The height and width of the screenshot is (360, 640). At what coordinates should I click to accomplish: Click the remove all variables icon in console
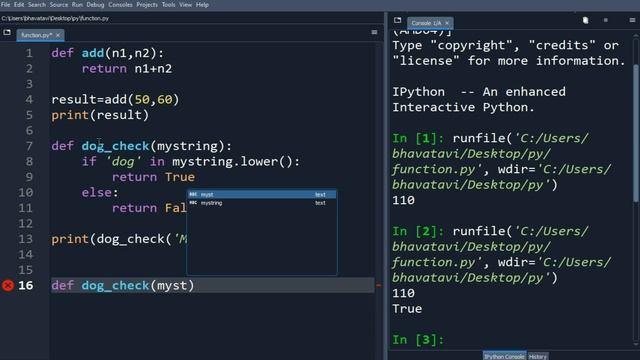pos(585,20)
